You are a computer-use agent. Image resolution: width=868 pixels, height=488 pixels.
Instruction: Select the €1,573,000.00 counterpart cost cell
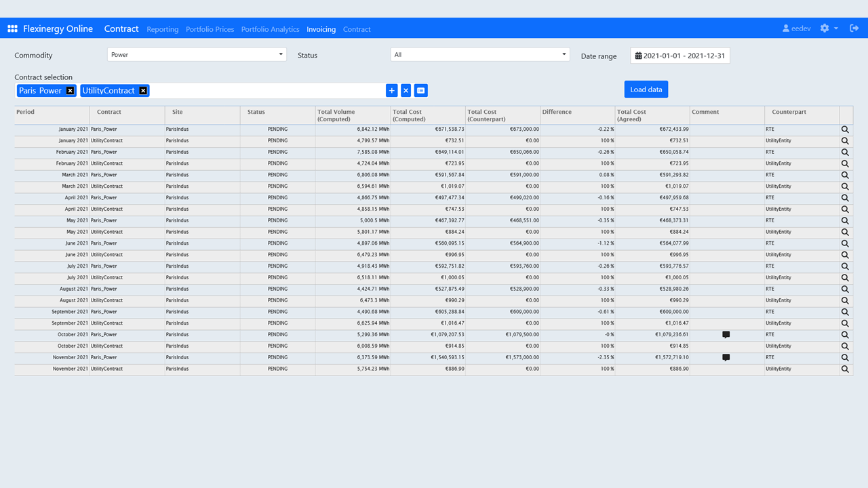click(x=502, y=358)
